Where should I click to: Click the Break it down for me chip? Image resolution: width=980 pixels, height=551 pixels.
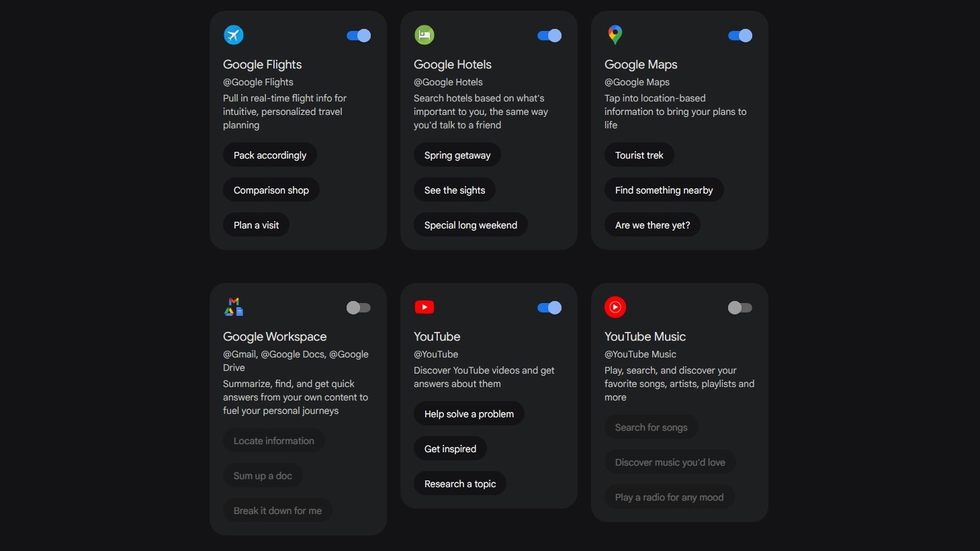[x=277, y=511]
